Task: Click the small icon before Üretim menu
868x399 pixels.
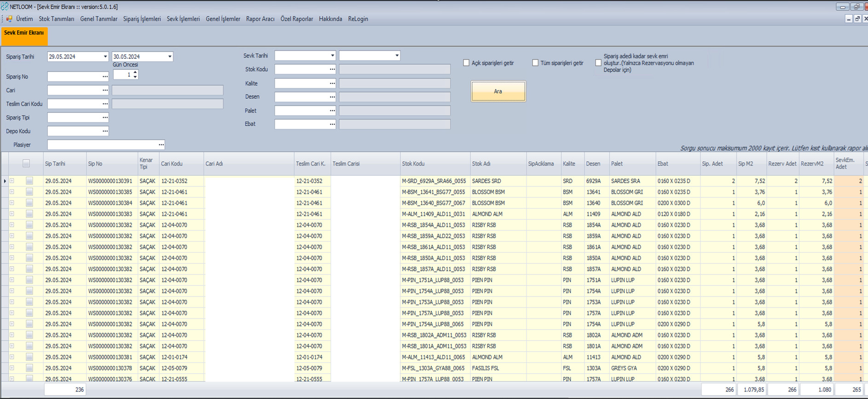Action: click(9, 19)
